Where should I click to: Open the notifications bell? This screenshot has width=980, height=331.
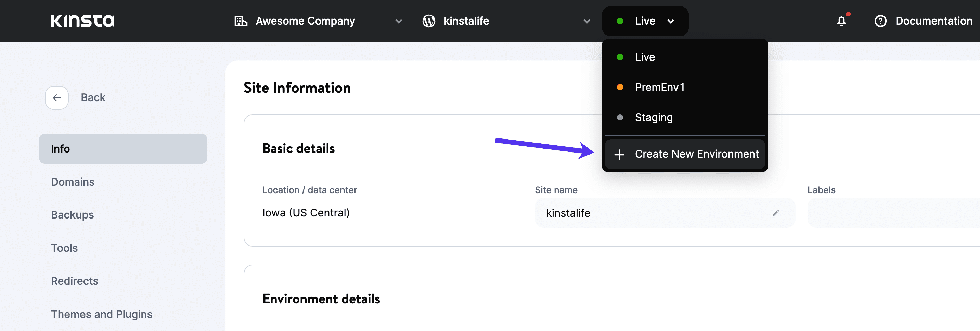coord(841,21)
